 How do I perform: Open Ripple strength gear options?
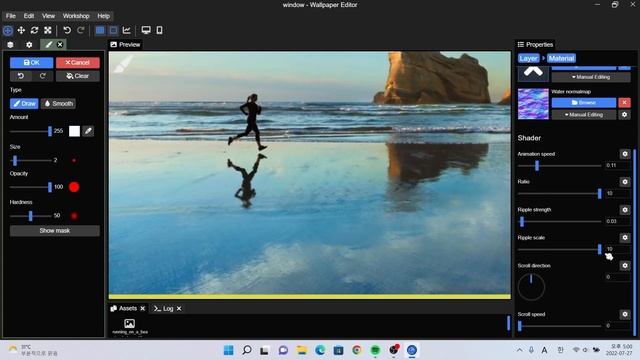[x=625, y=210]
